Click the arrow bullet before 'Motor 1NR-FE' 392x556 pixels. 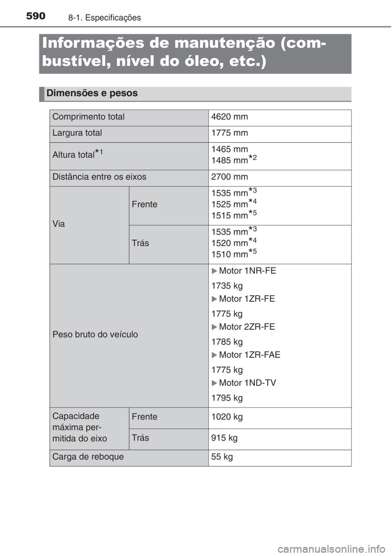pos(214,271)
